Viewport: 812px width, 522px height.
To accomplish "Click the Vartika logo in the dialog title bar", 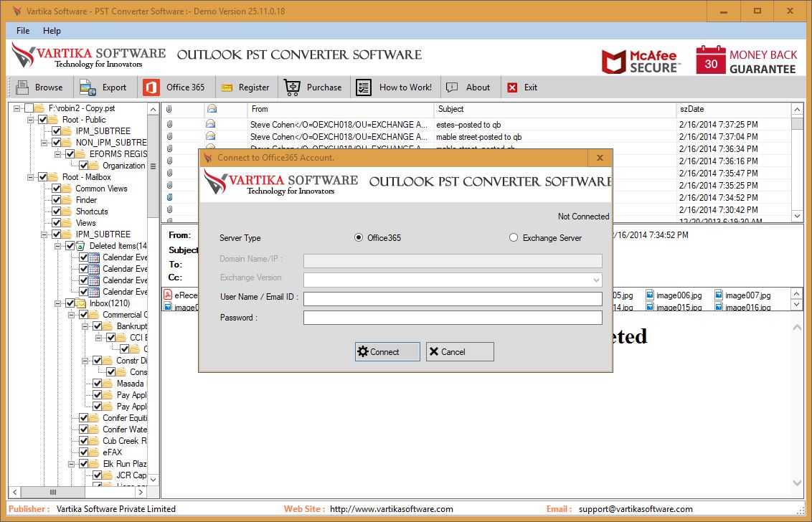I will 208,158.
